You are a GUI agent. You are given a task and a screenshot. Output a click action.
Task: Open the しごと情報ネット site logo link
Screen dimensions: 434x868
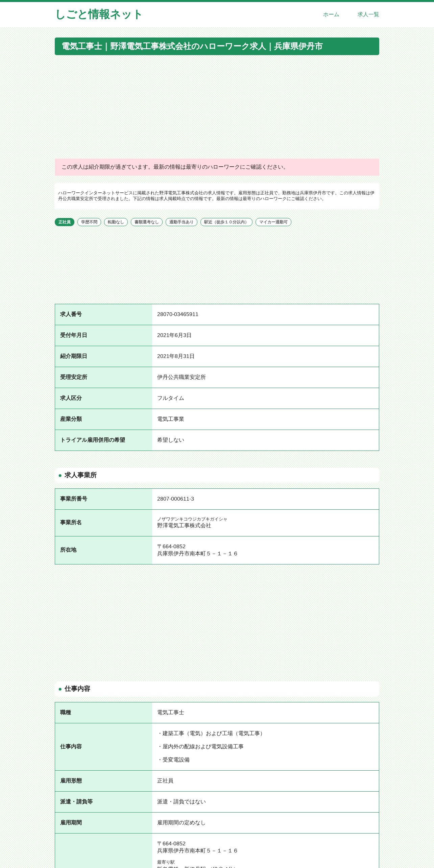tap(98, 15)
